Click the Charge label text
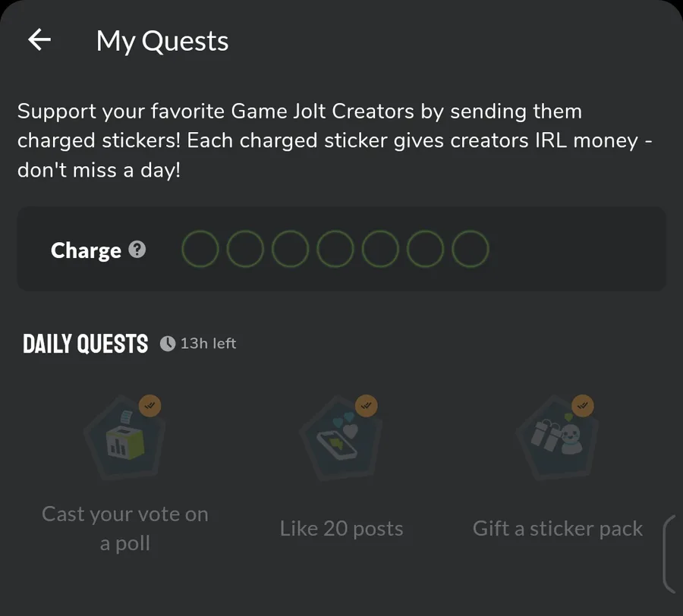Screen dimensions: 683x616 tap(86, 250)
